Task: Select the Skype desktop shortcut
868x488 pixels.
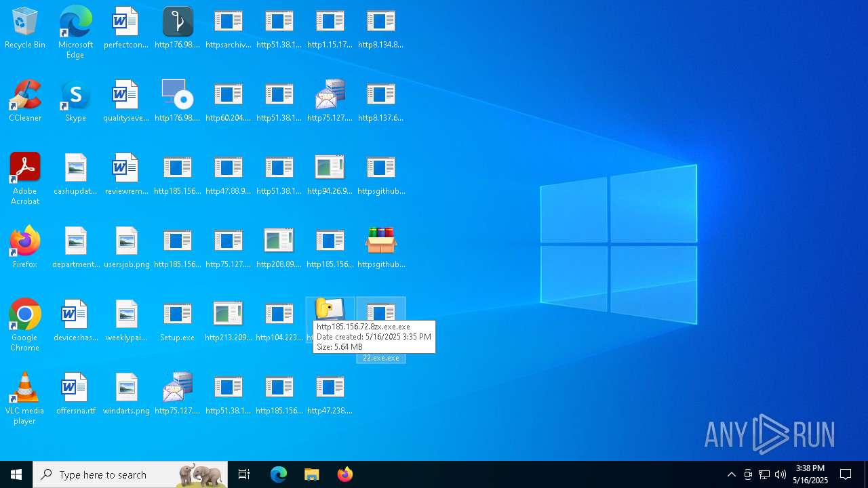Action: [75, 102]
